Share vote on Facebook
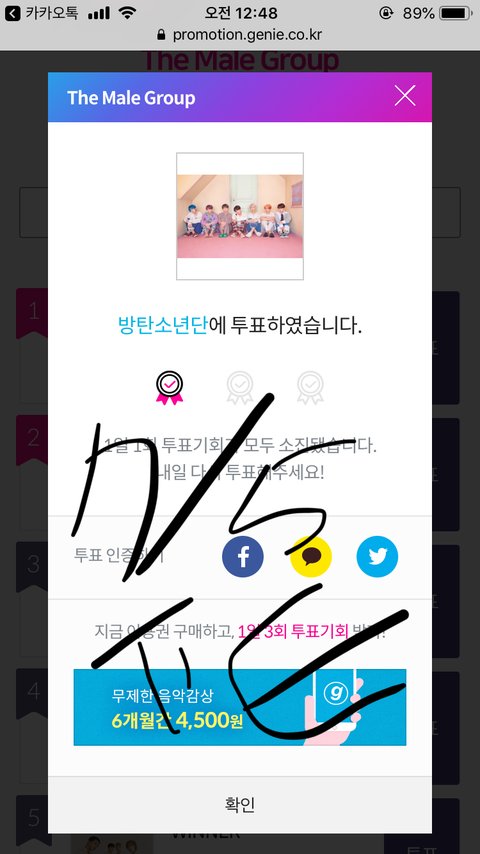480x854 pixels. coord(243,557)
